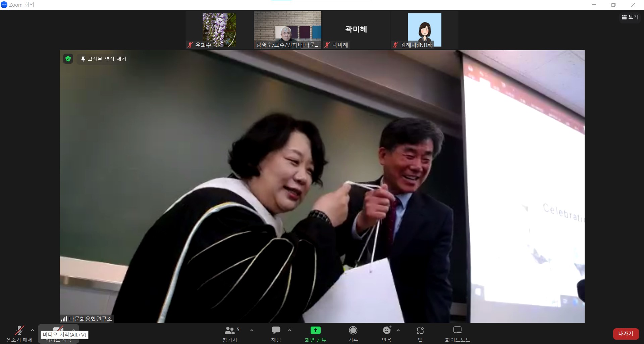644x344 pixels.
Task: Open the 보기 view layout menu
Action: pyautogui.click(x=630, y=17)
